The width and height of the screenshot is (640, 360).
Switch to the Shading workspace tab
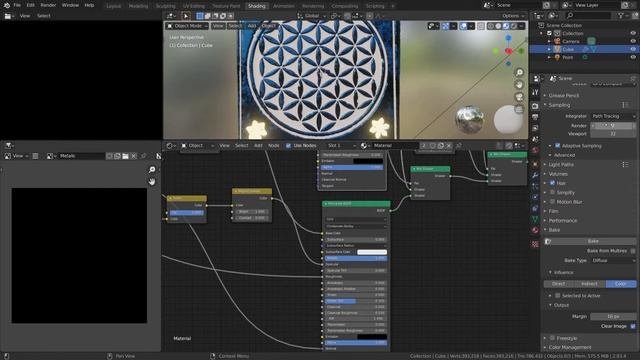(x=257, y=6)
